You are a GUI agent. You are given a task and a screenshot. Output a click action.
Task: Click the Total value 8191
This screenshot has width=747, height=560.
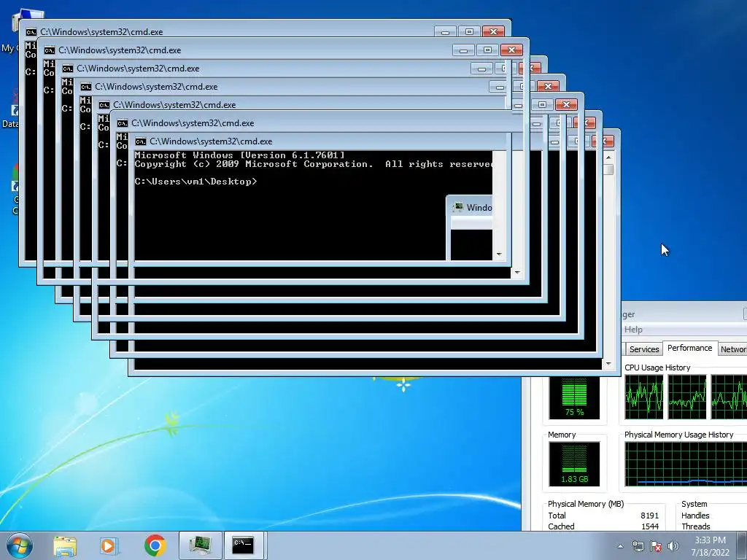pos(649,516)
